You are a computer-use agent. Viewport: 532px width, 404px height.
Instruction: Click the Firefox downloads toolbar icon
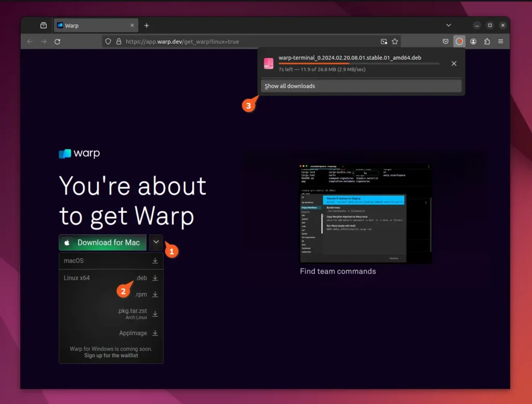click(x=459, y=42)
